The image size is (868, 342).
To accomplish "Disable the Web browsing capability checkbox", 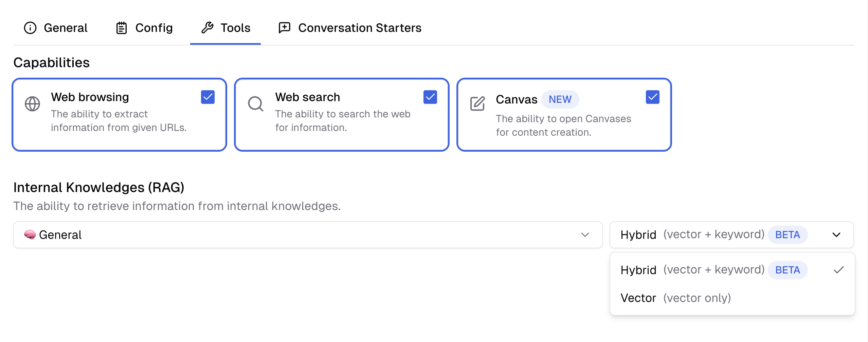I will 208,97.
